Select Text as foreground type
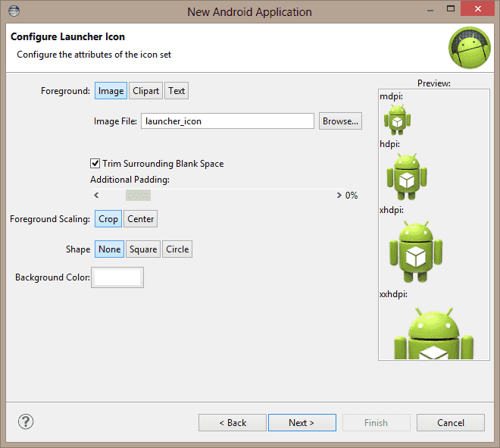500x448 pixels. click(177, 91)
